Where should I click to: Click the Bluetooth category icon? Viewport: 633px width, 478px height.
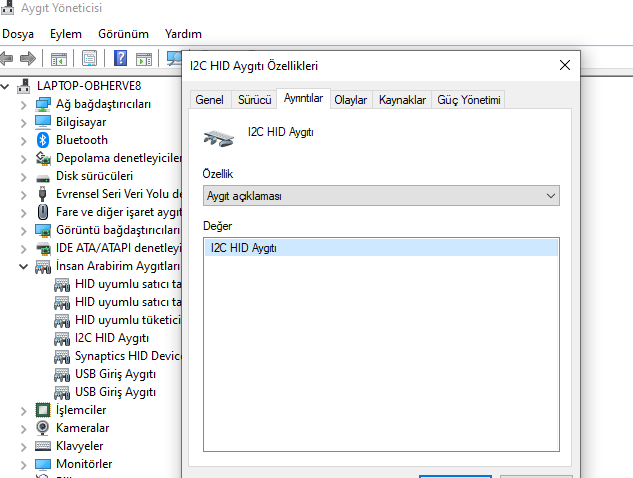click(x=43, y=140)
